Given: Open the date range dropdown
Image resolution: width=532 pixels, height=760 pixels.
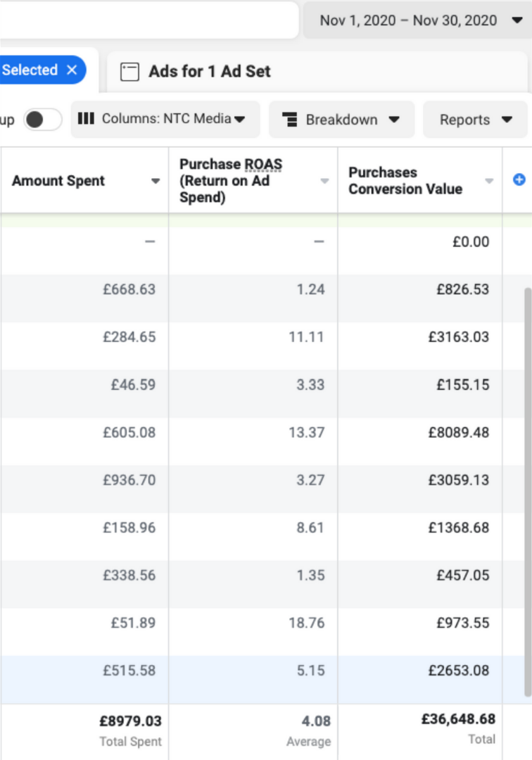Looking at the screenshot, I should [418, 20].
